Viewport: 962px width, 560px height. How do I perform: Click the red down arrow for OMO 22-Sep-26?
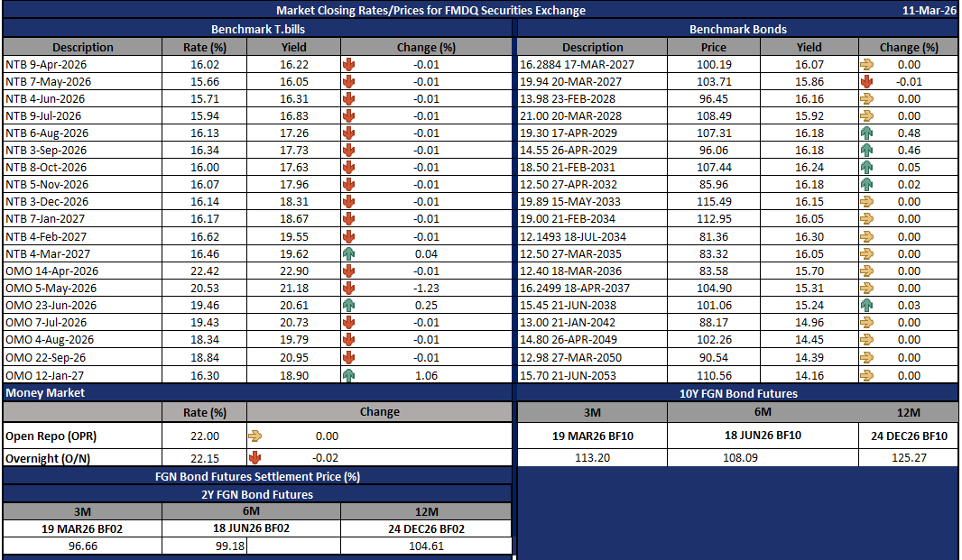[348, 358]
